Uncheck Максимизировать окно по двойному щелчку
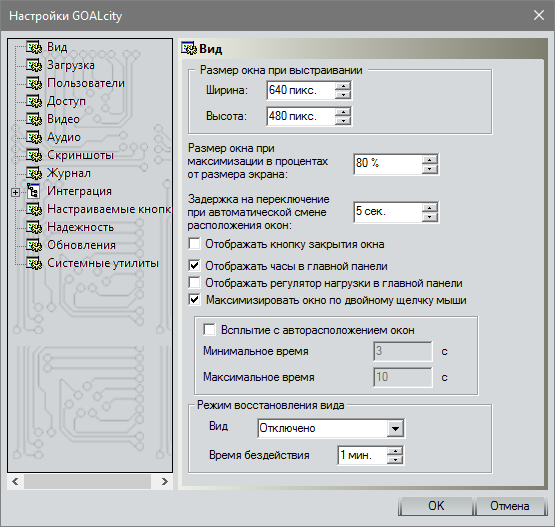Viewport: 555px width, 527px height. 194,300
